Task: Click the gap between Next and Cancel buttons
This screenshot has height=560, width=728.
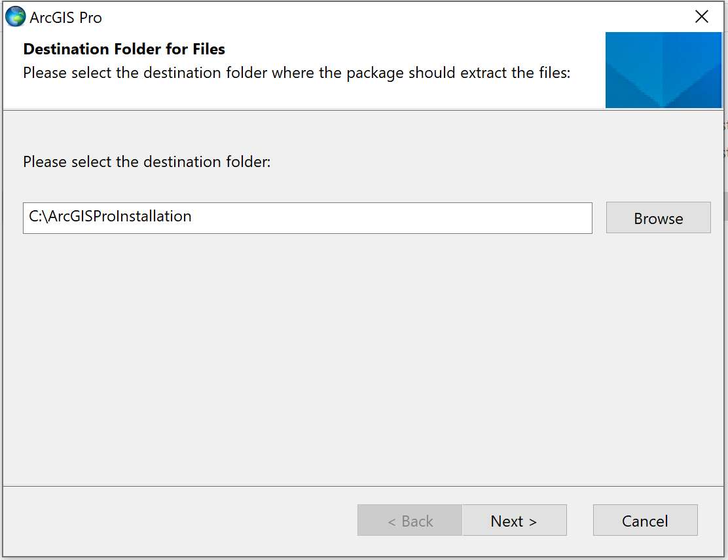Action: point(580,521)
